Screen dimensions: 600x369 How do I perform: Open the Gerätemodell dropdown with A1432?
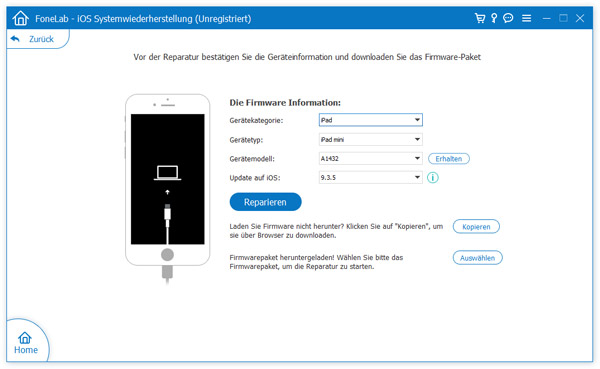[x=370, y=158]
